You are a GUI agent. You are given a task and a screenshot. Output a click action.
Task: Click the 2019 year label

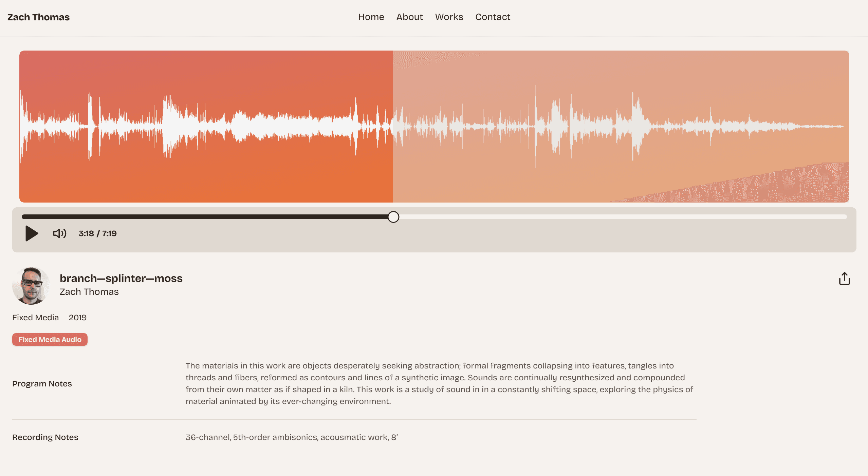[77, 317]
